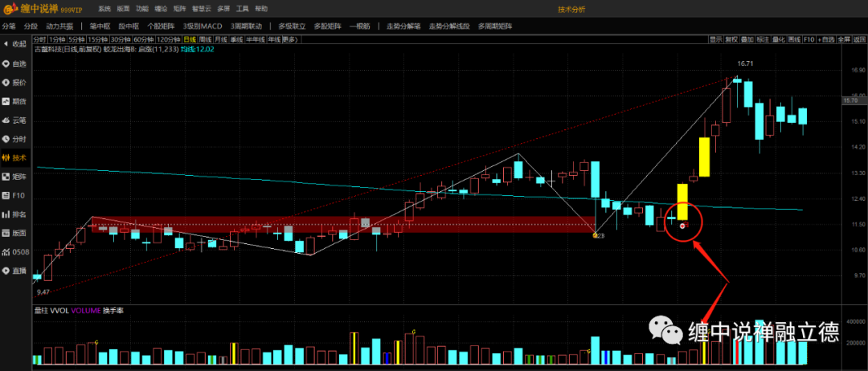The width and height of the screenshot is (868, 371).
Task: Open the 版面 layout sidebar item
Action: [15, 233]
